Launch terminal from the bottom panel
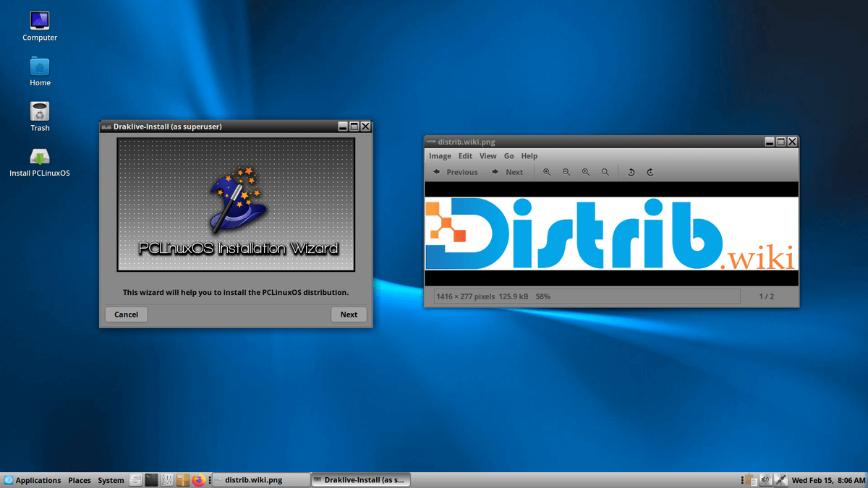Viewport: 868px width, 488px height. pos(151,480)
